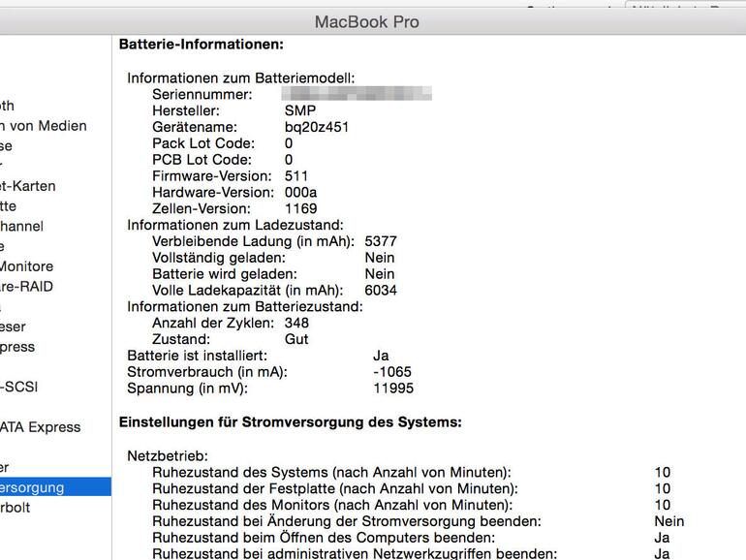Click the "Einstellungen für Stromversorgung des Systems" heading

coord(291,422)
